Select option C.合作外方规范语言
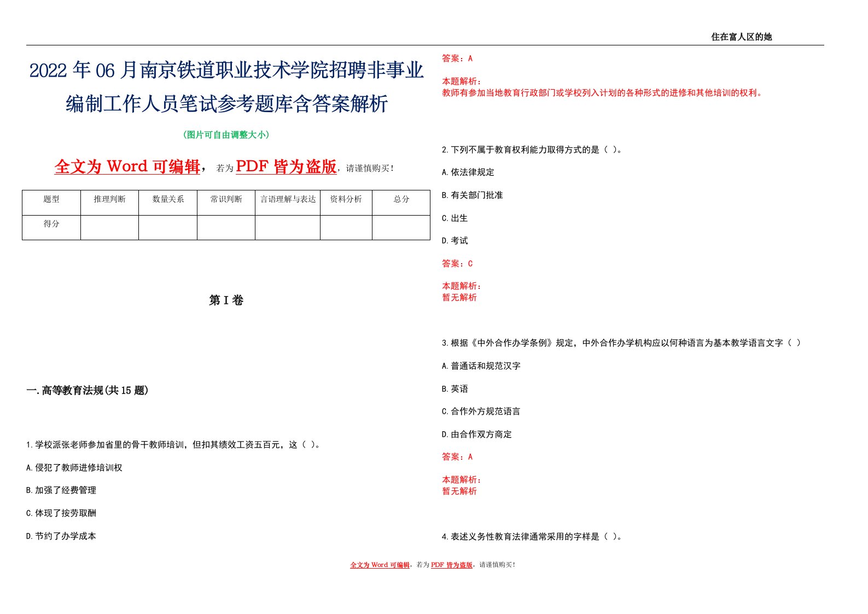The height and width of the screenshot is (614, 868). click(481, 412)
